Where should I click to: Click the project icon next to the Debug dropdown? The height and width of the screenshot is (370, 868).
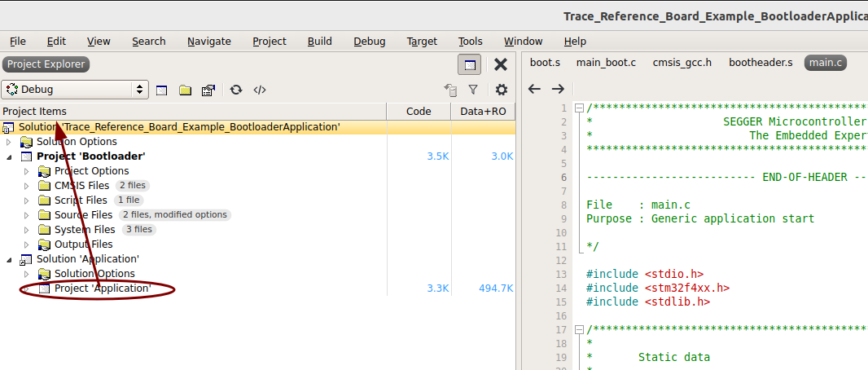click(x=162, y=90)
